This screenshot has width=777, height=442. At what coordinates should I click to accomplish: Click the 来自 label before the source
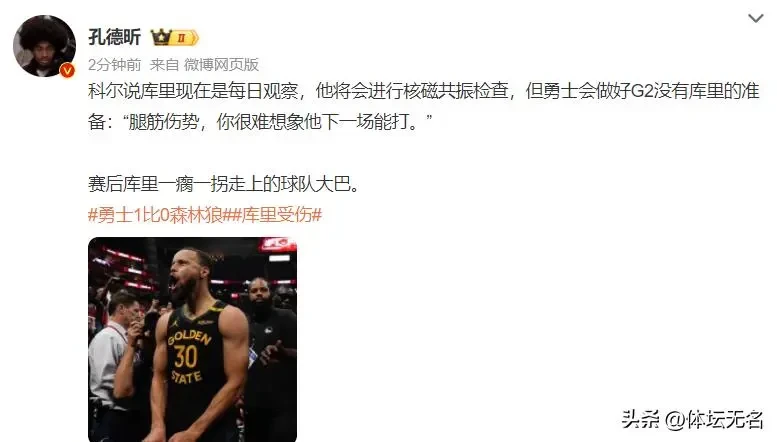pyautogui.click(x=164, y=64)
